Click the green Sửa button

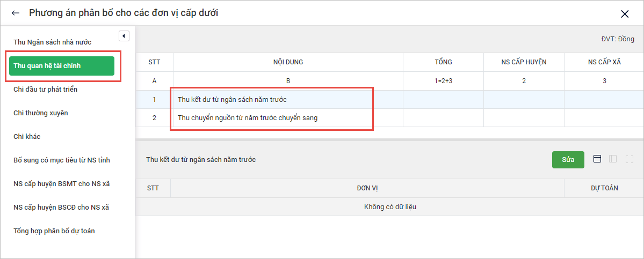(x=568, y=160)
